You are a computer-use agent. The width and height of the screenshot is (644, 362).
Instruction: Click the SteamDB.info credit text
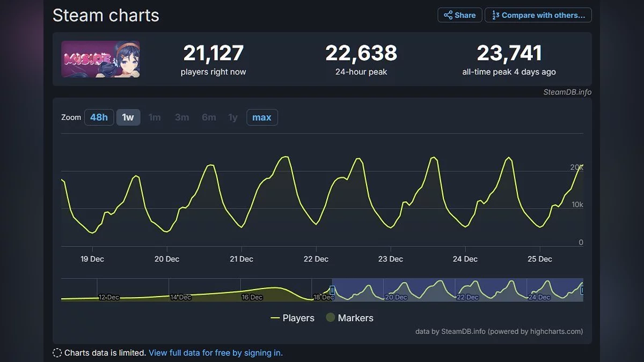(567, 92)
